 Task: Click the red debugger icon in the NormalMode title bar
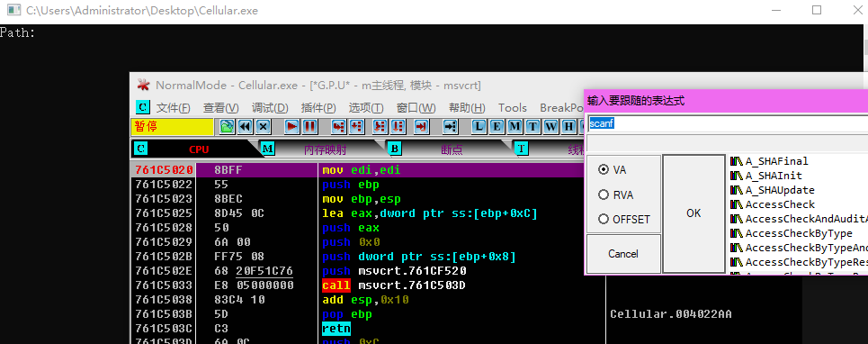click(143, 85)
